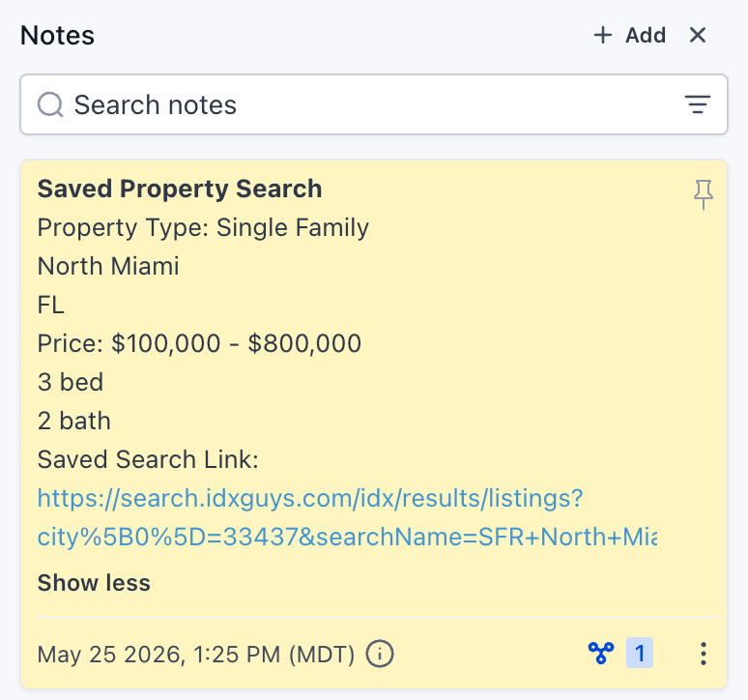Image resolution: width=748 pixels, height=700 pixels.
Task: Click the Notes panel heading
Action: pyautogui.click(x=57, y=36)
